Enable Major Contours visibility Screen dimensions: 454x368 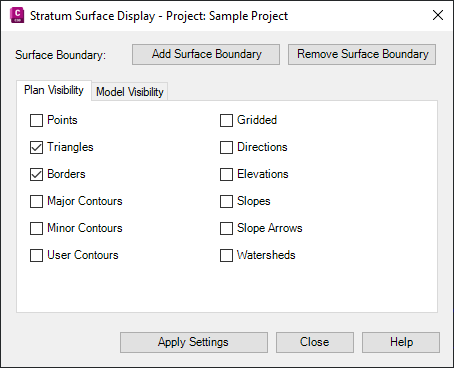36,201
